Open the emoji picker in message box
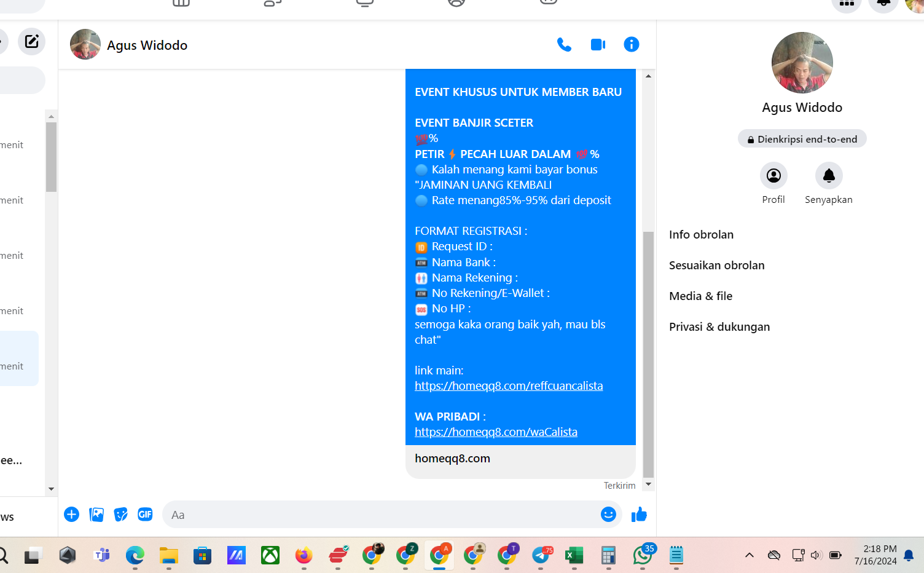 coord(608,515)
